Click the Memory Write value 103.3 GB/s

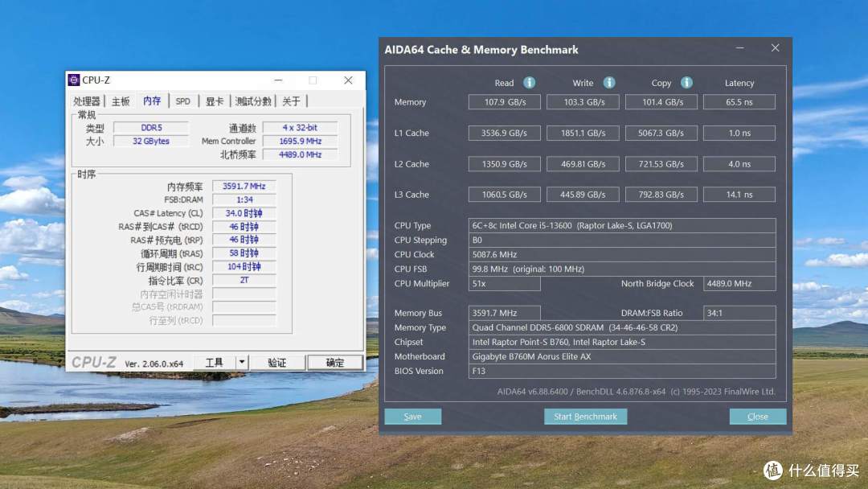click(x=583, y=102)
